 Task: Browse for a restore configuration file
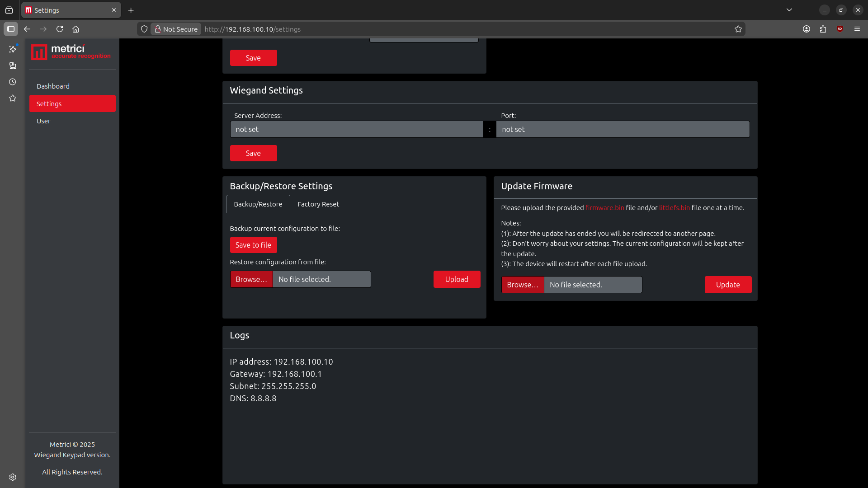251,279
